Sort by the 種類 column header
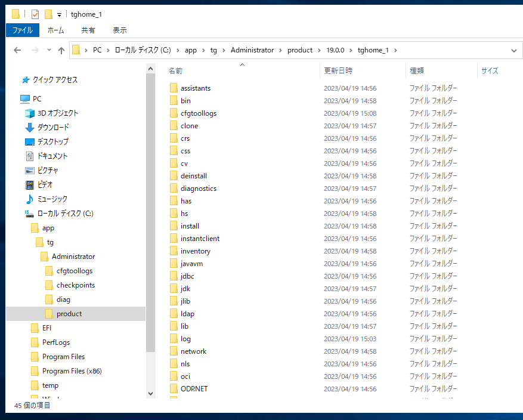This screenshot has height=420, width=523. (x=417, y=71)
